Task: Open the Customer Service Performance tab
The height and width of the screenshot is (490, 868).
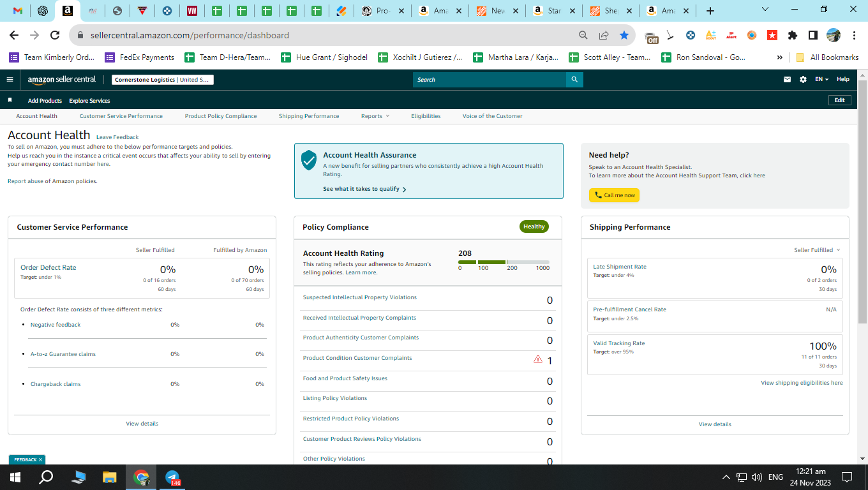Action: point(121,116)
